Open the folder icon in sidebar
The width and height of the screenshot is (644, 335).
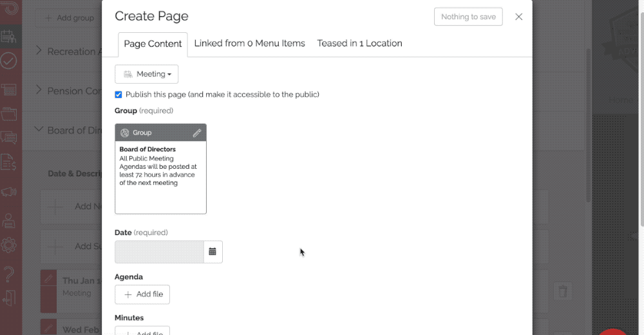(x=8, y=114)
